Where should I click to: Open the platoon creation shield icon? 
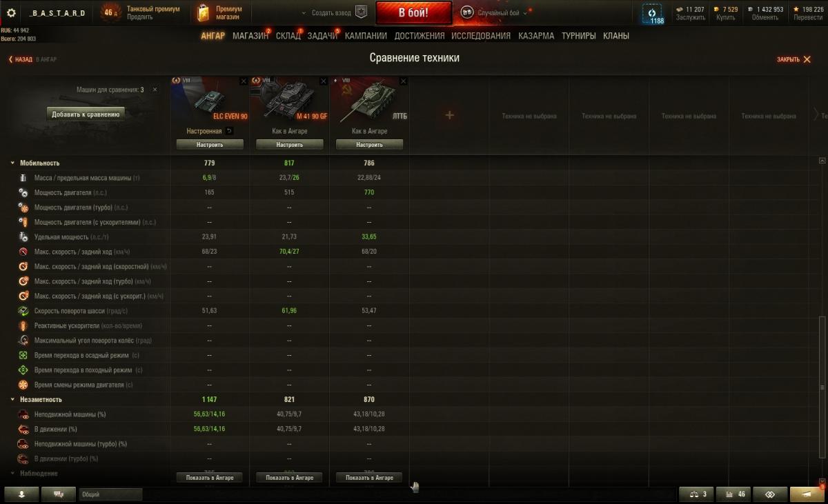pyautogui.click(x=362, y=12)
